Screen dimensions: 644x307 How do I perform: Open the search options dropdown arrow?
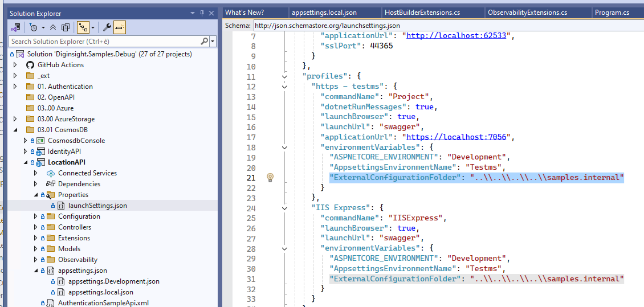213,42
